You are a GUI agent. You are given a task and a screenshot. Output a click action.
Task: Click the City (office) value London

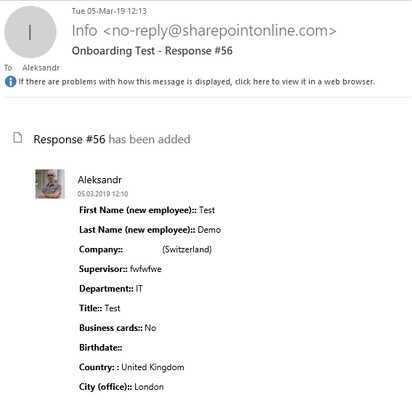click(149, 387)
